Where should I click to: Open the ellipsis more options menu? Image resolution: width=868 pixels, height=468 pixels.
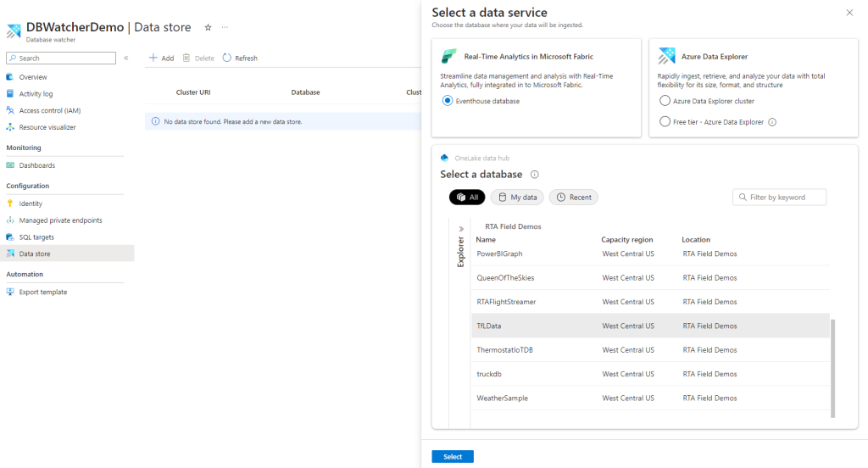(x=225, y=27)
